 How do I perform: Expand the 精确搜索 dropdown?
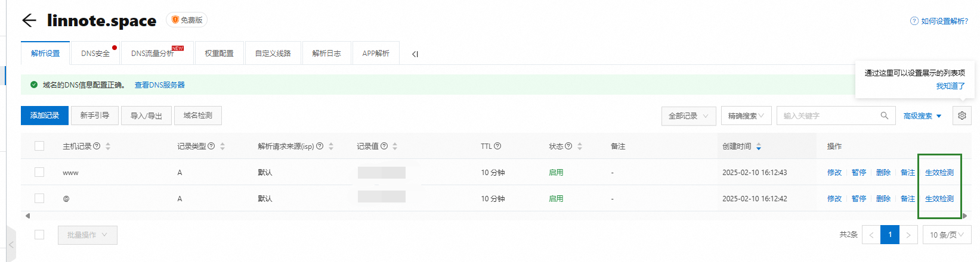(x=746, y=116)
